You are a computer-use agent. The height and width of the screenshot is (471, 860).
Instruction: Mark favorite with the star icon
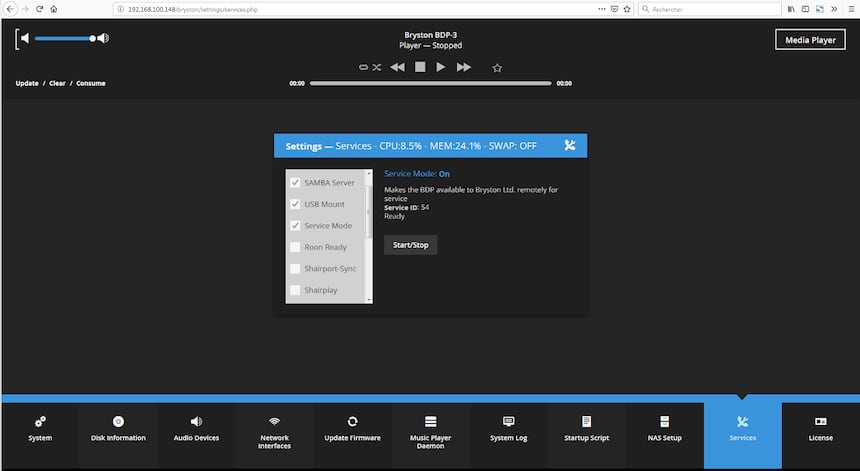point(497,68)
